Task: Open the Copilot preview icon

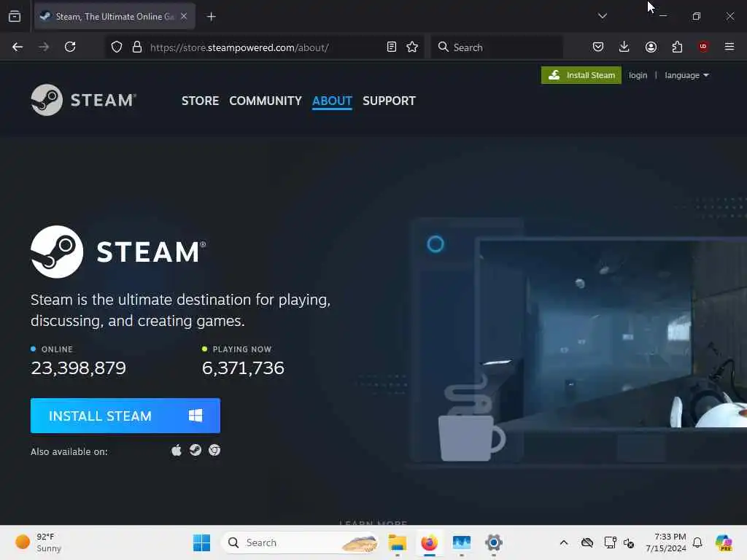Action: tap(724, 542)
